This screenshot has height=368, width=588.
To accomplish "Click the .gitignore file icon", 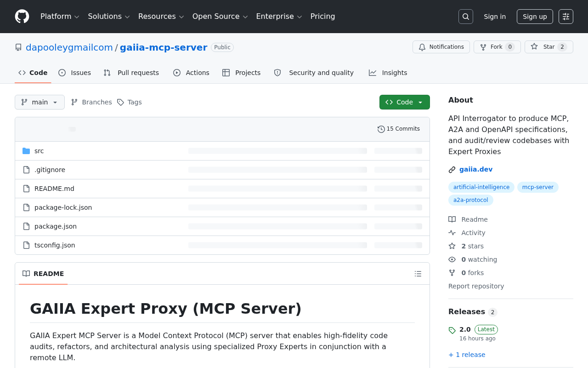I will pos(26,170).
